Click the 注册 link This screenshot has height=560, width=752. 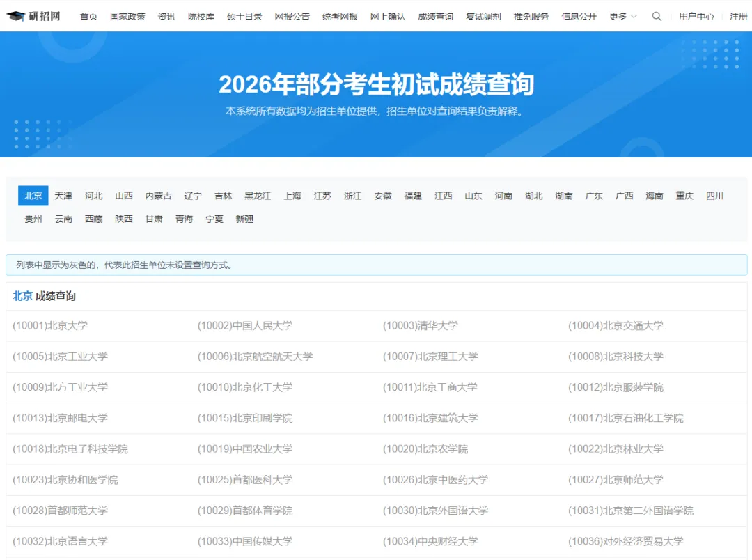tap(739, 16)
